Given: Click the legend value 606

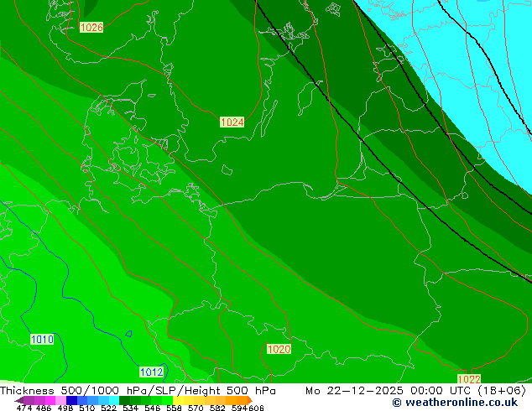Looking at the screenshot, I should (x=256, y=408).
